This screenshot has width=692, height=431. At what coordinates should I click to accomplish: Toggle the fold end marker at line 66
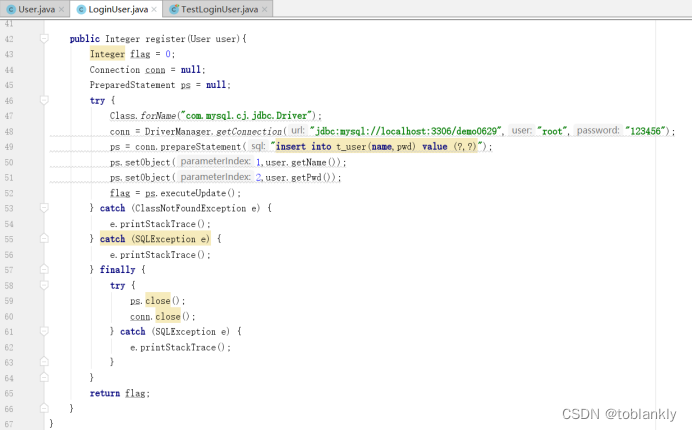[44, 408]
